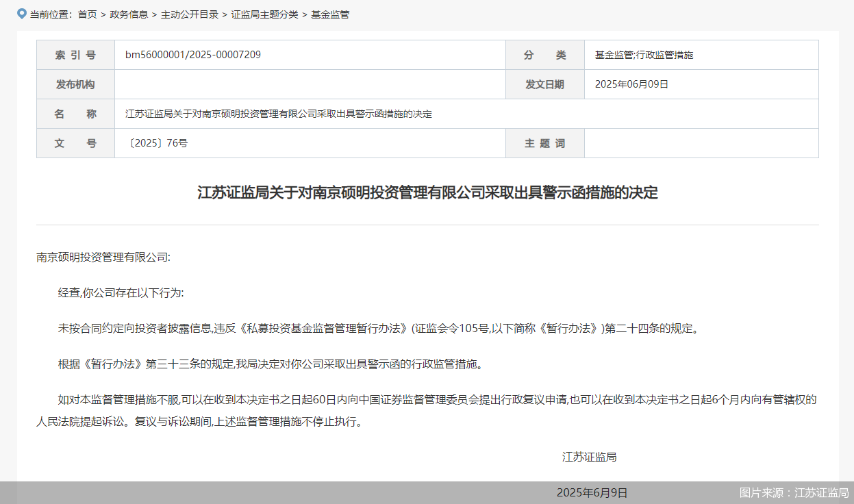This screenshot has height=504, width=854.
Task: Click the bold decision title heading
Action: tap(427, 192)
